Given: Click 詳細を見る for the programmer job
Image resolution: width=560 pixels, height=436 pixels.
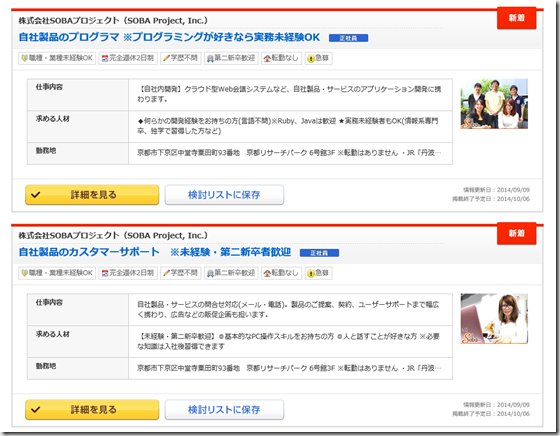Looking at the screenshot, I should [x=92, y=195].
